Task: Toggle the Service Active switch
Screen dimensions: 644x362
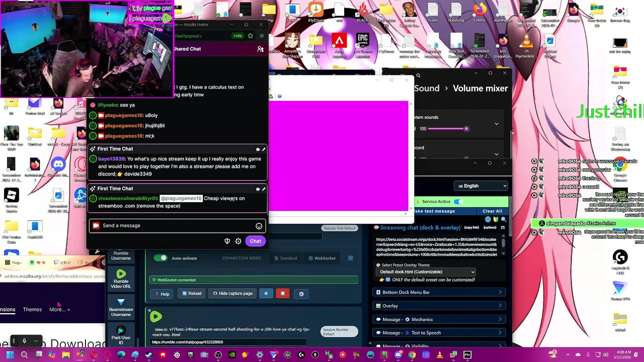Action: 458,202
